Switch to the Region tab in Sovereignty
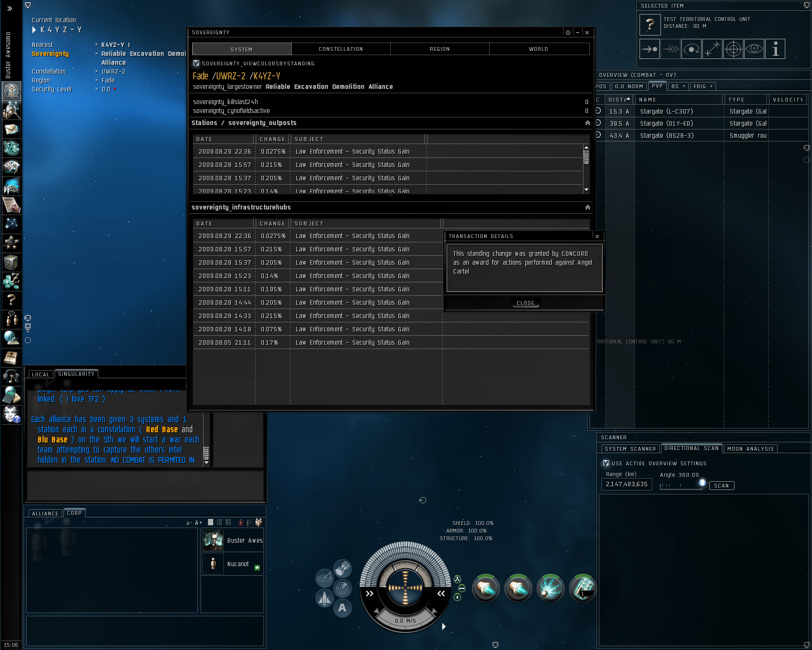 pyautogui.click(x=440, y=49)
